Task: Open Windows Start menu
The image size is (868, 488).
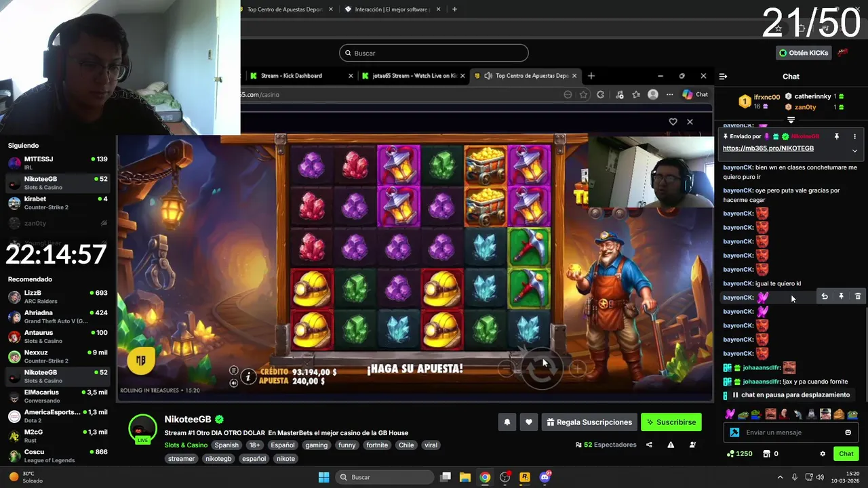Action: [323, 477]
